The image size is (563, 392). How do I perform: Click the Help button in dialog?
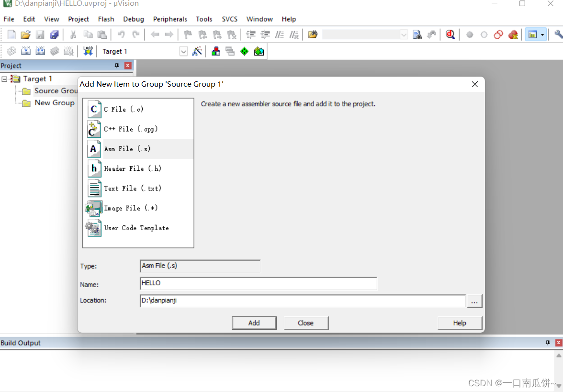(x=460, y=323)
